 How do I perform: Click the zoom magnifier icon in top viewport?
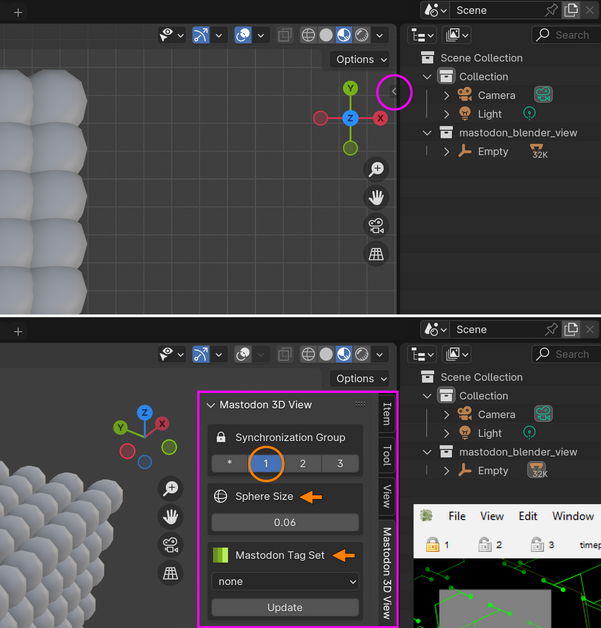point(376,169)
